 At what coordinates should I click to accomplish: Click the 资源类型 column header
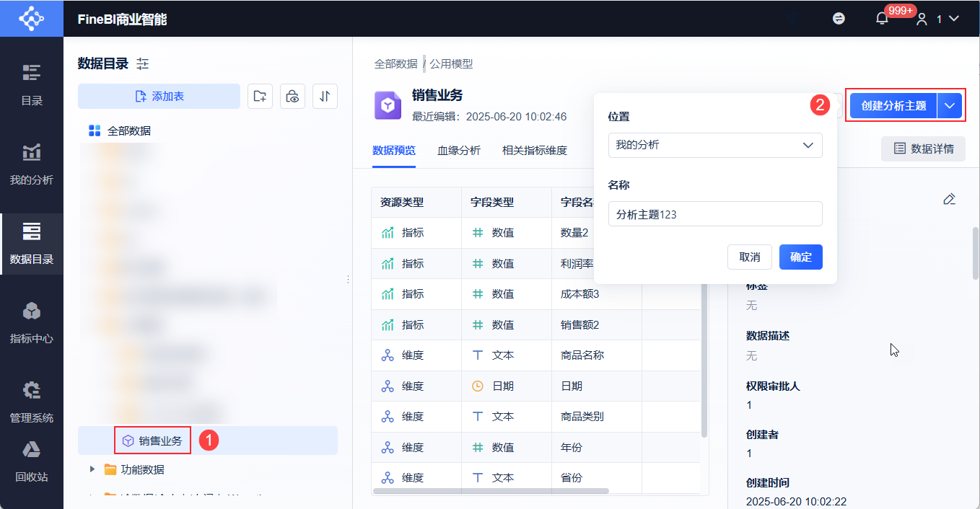tap(416, 202)
